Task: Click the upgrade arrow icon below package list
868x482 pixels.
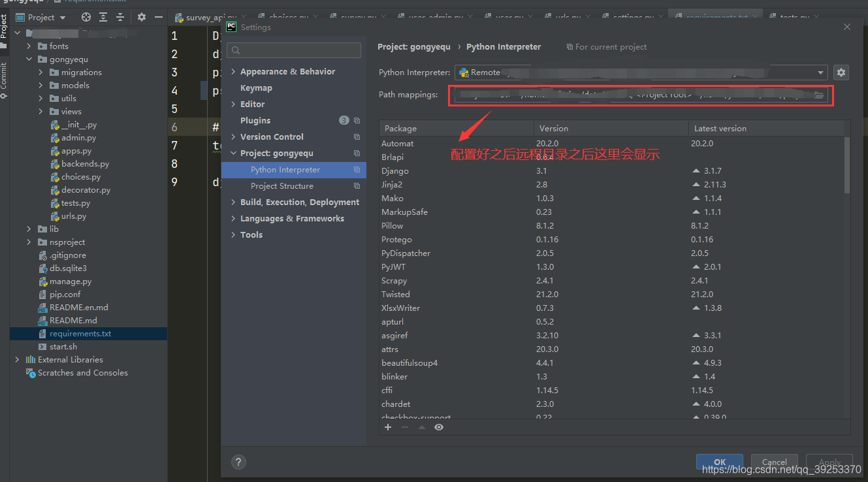Action: [x=422, y=427]
